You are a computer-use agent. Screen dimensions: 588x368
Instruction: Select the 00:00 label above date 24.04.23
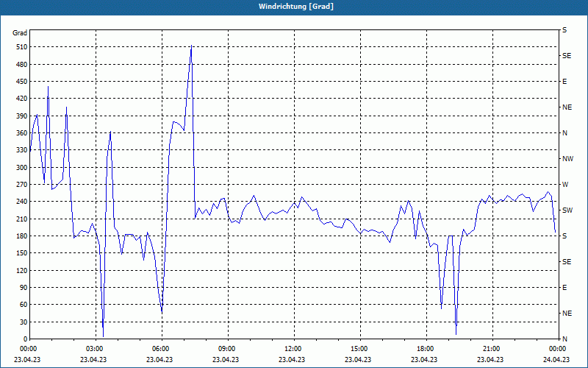557,349
